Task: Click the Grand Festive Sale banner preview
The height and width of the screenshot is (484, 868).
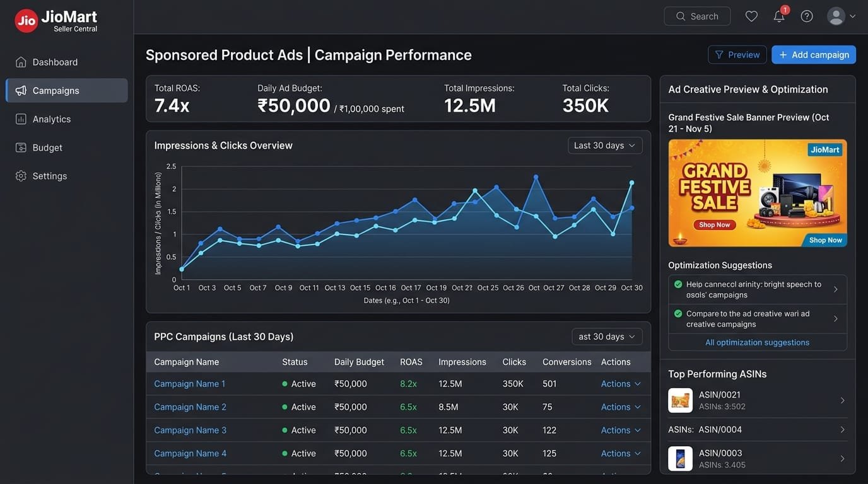Action: [x=758, y=193]
